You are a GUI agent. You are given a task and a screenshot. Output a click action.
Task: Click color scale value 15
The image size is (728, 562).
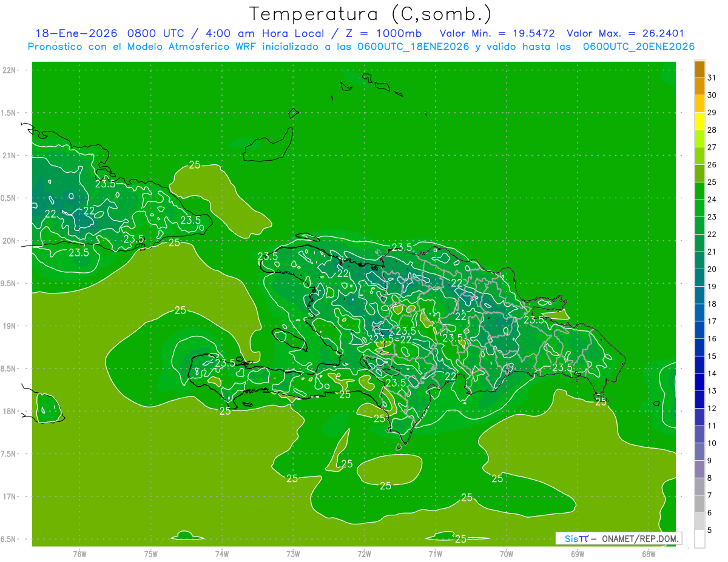712,356
